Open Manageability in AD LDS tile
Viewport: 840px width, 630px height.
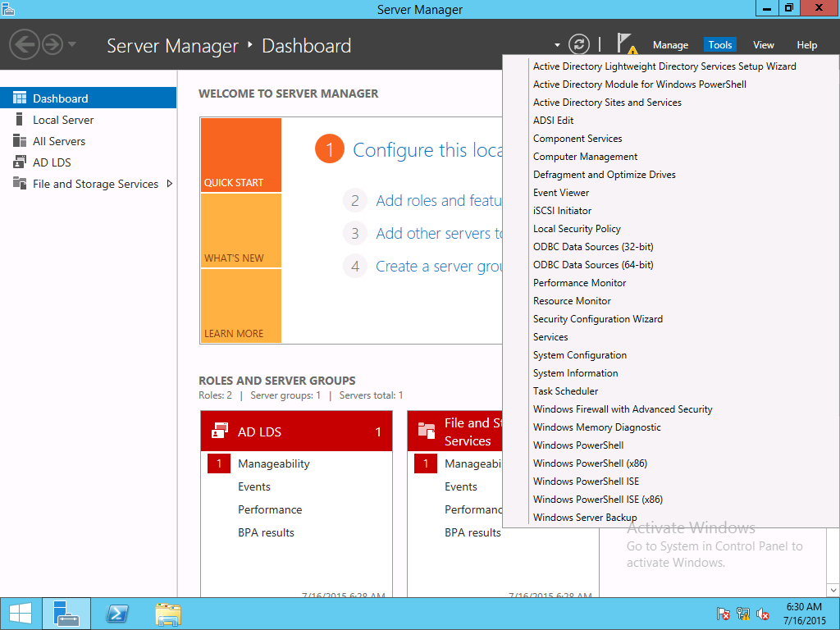coord(274,463)
